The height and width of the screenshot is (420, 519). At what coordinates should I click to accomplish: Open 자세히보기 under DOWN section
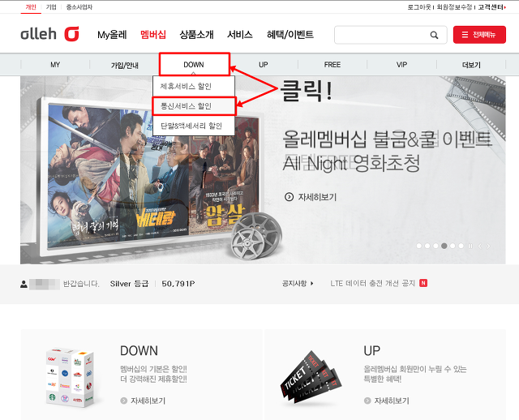pyautogui.click(x=148, y=401)
